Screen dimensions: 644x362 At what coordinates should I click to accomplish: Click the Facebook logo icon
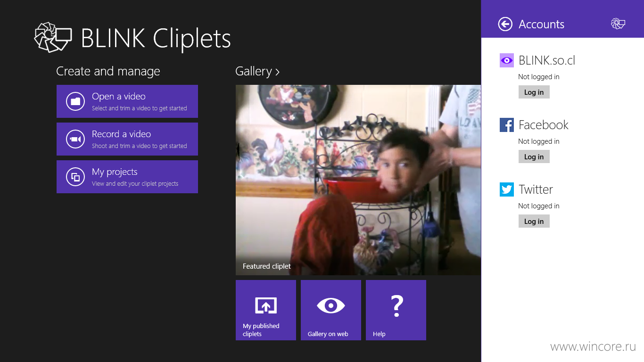click(507, 125)
